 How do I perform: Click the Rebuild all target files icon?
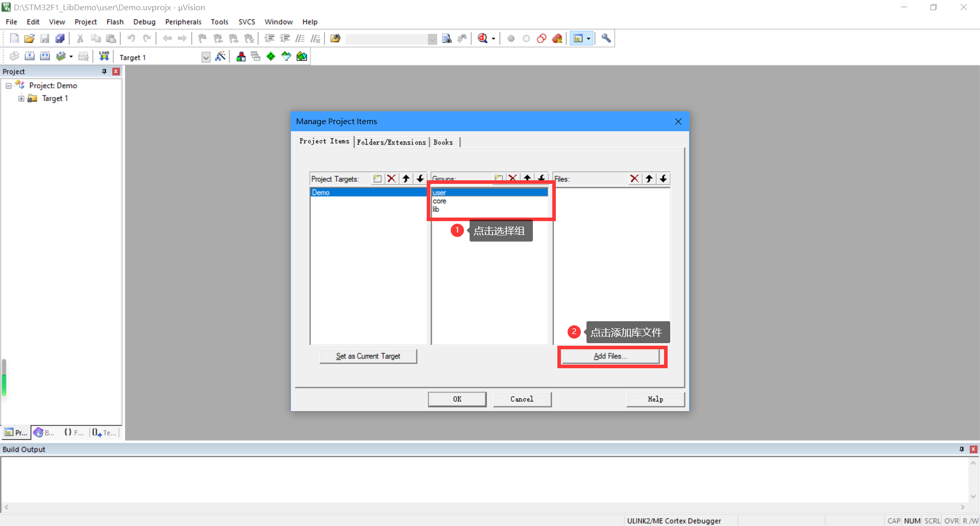(x=45, y=56)
